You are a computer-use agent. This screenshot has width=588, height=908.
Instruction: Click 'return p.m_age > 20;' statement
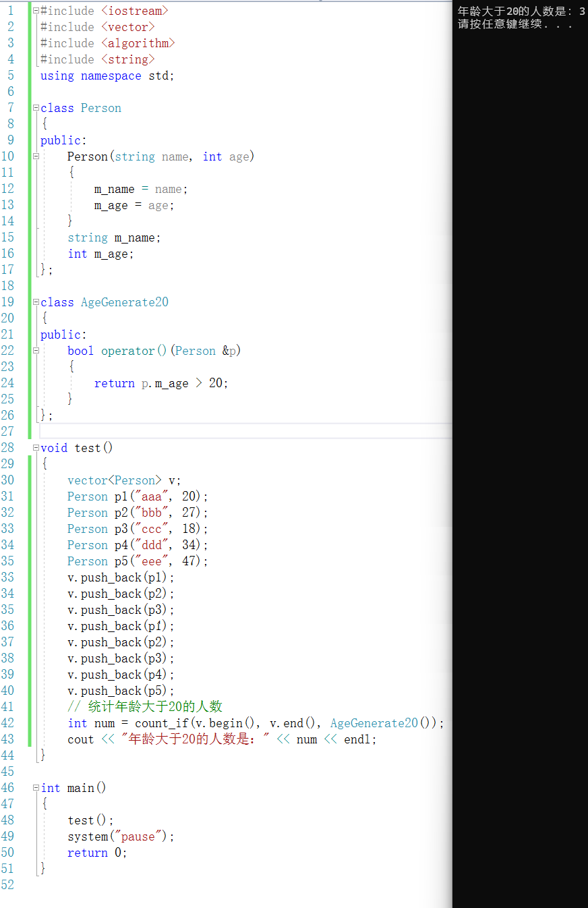[x=161, y=383]
